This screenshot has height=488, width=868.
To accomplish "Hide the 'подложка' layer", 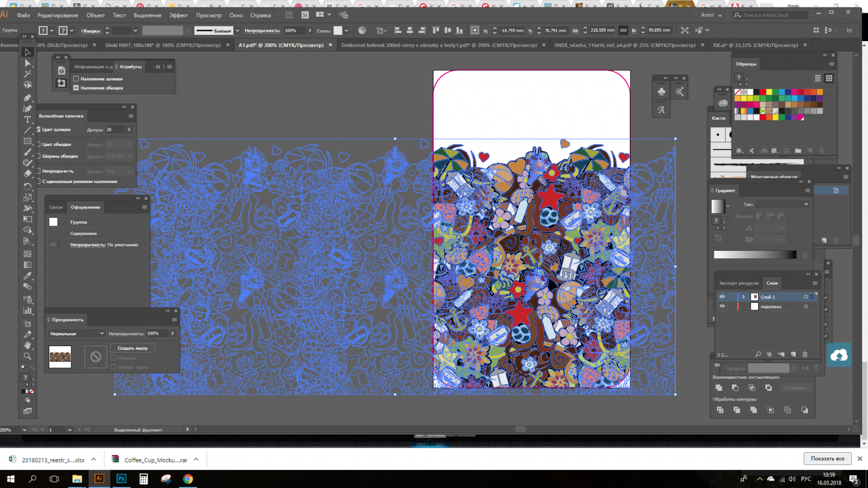I will (722, 307).
